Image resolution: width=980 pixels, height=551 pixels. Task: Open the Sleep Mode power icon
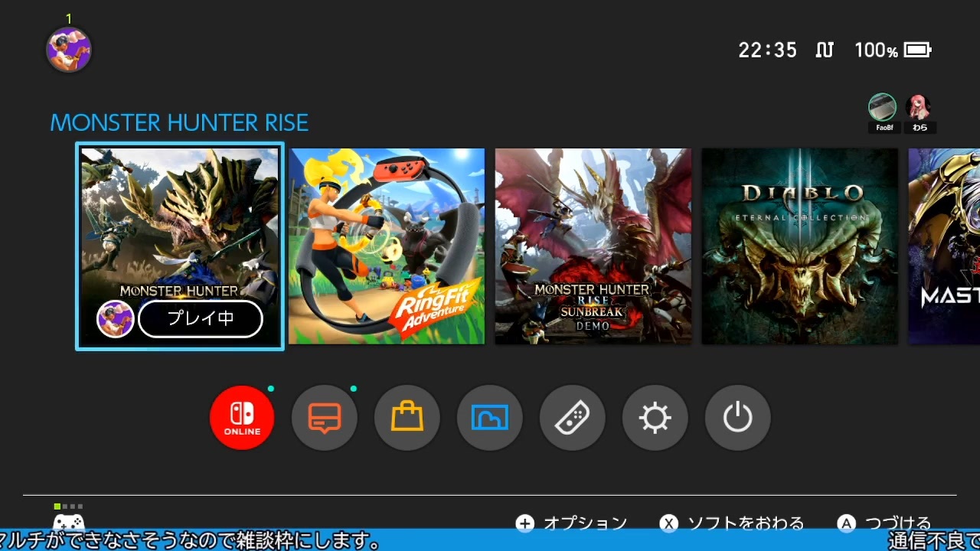738,418
